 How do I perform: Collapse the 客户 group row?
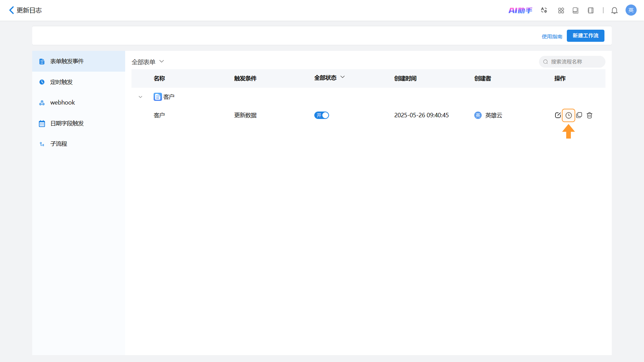point(141,97)
